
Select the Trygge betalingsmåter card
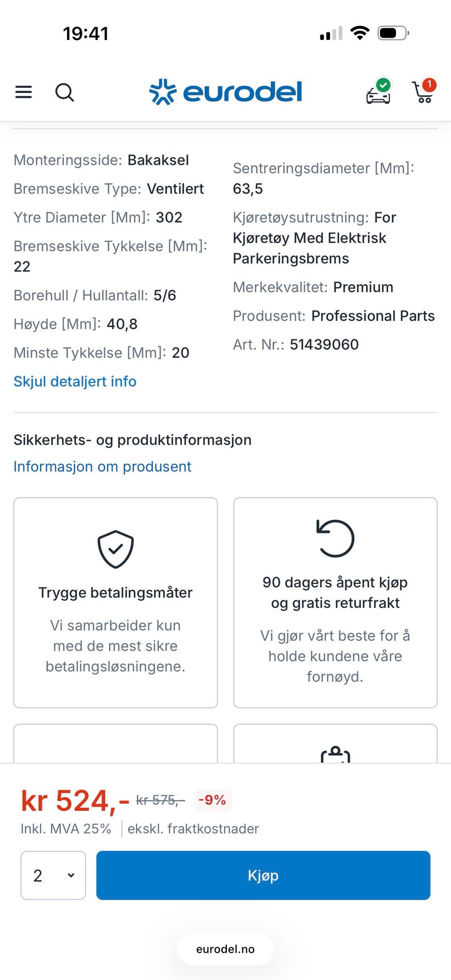click(x=116, y=602)
